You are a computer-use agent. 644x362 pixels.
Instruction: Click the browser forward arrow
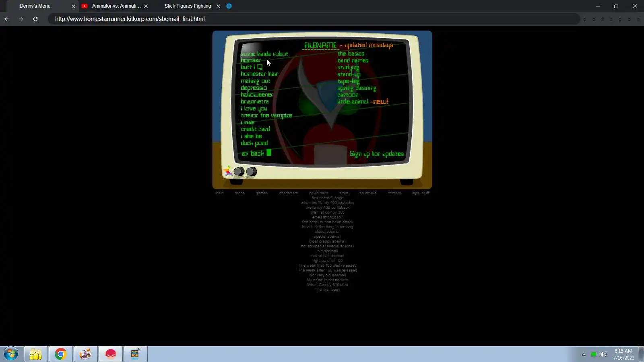(x=21, y=19)
